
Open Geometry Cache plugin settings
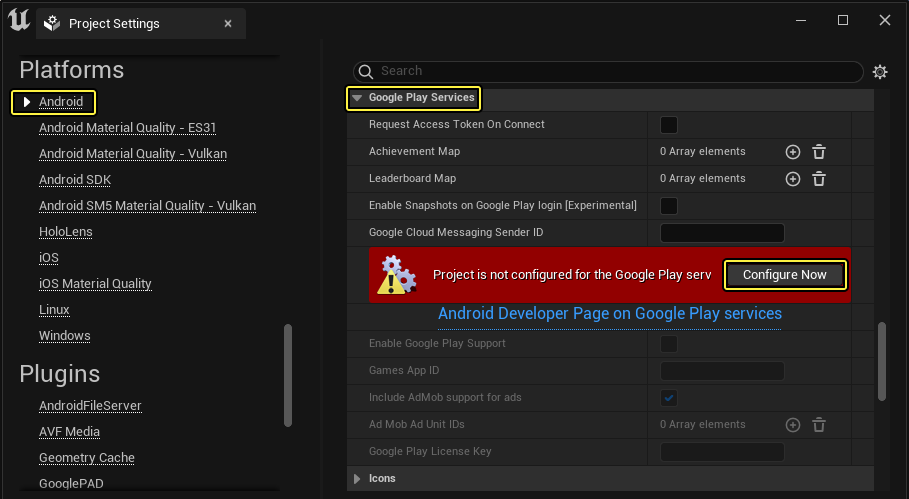pos(86,458)
